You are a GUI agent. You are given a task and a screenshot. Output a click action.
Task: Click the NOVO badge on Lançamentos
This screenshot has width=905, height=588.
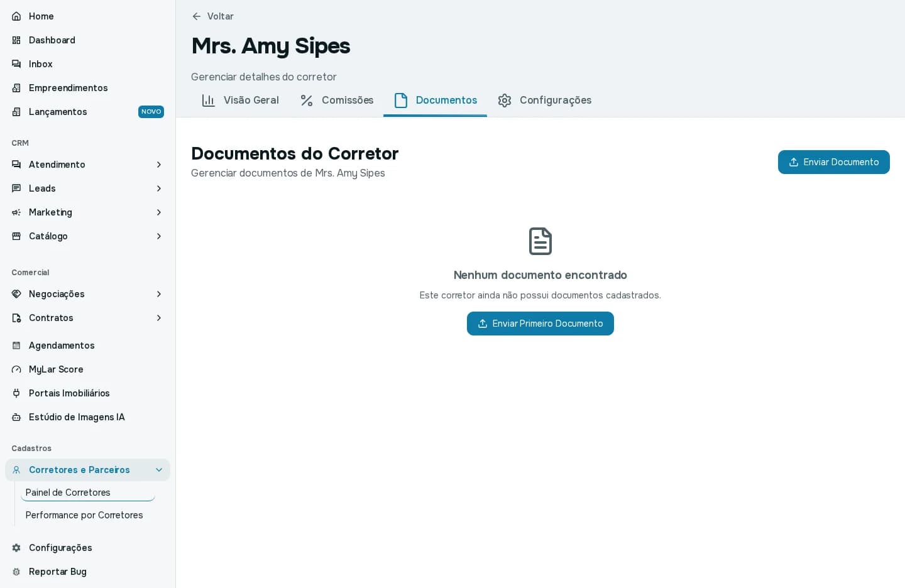151,112
